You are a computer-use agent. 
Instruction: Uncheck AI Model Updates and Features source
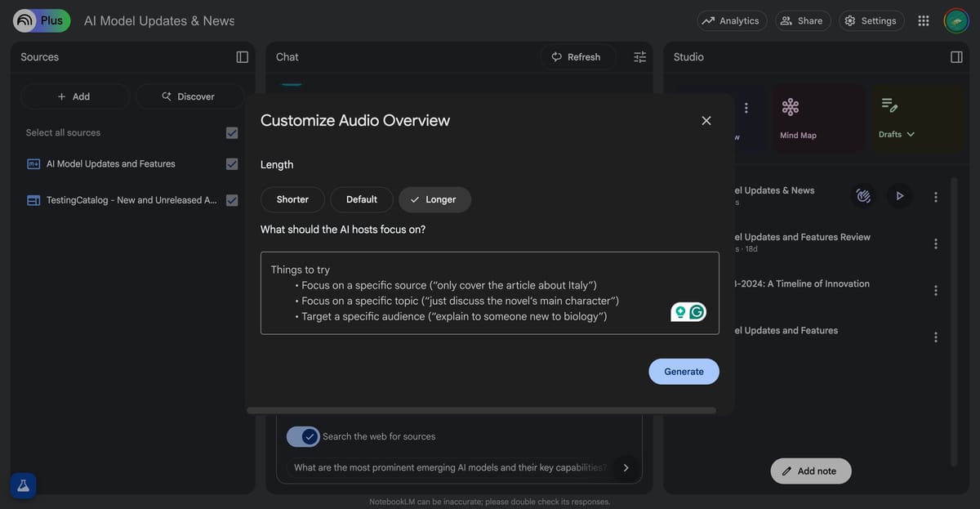232,164
